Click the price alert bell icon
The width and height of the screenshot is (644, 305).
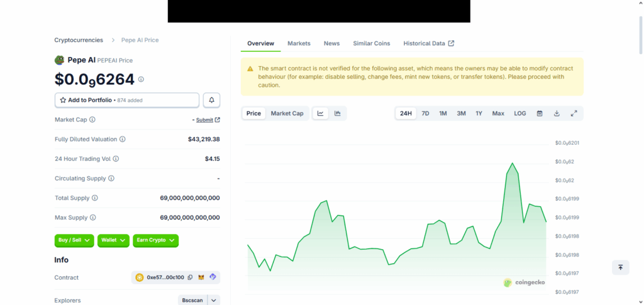tap(211, 100)
